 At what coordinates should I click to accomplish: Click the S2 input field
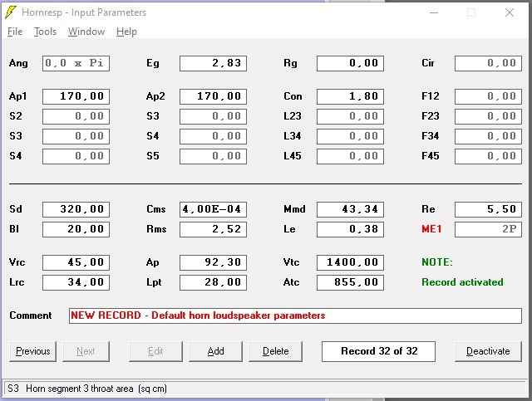(76, 116)
